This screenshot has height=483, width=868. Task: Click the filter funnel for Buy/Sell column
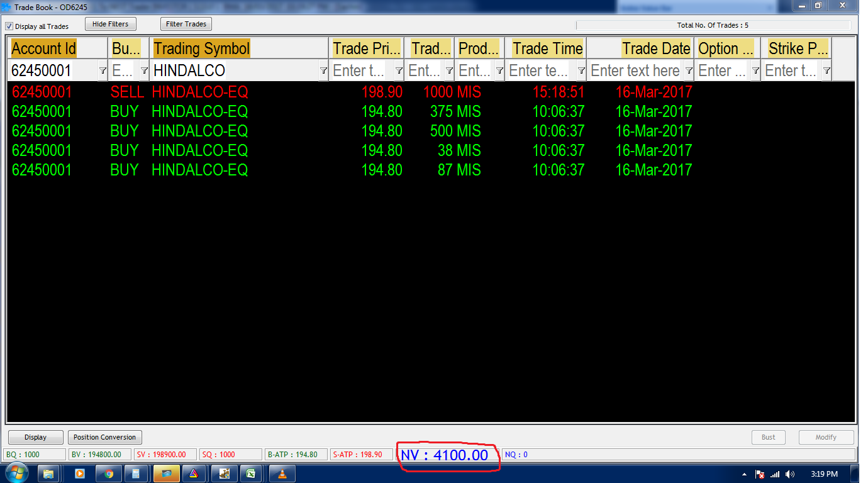pyautogui.click(x=144, y=70)
